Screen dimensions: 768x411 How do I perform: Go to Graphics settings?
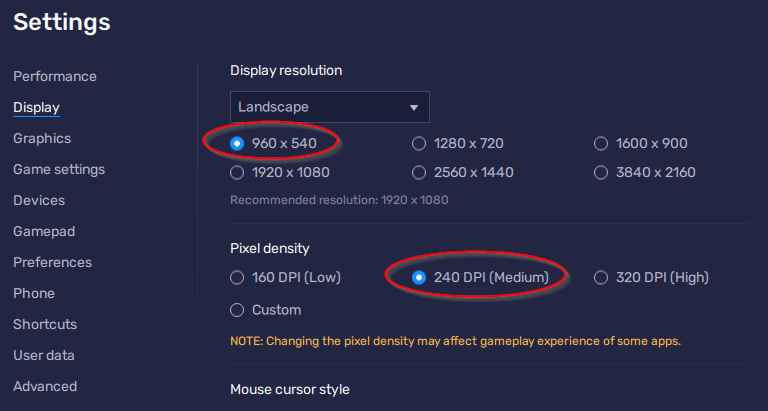coord(42,138)
